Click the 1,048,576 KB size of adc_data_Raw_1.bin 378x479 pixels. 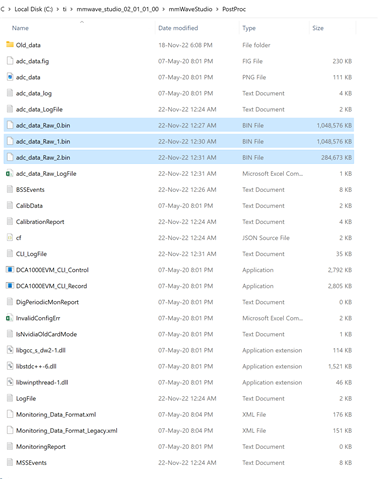(334, 141)
